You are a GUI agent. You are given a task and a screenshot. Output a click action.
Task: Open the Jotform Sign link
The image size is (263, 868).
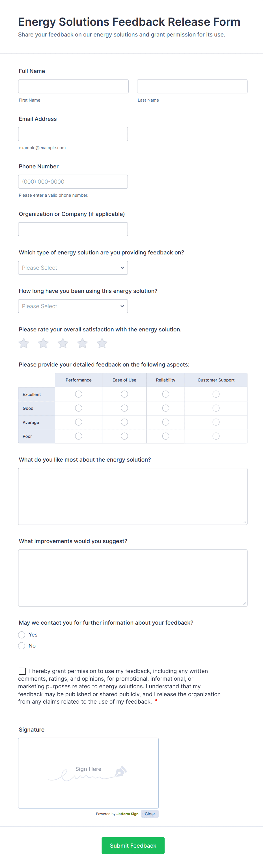pyautogui.click(x=127, y=814)
